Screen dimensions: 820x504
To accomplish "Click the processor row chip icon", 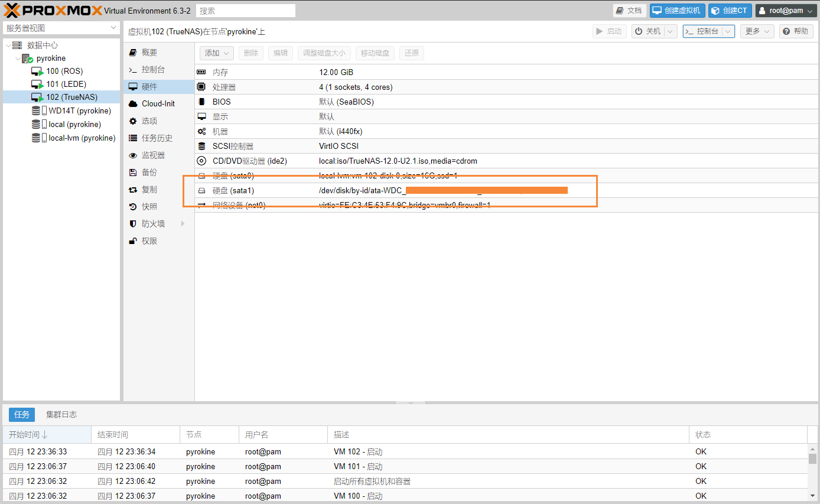I will click(x=201, y=87).
